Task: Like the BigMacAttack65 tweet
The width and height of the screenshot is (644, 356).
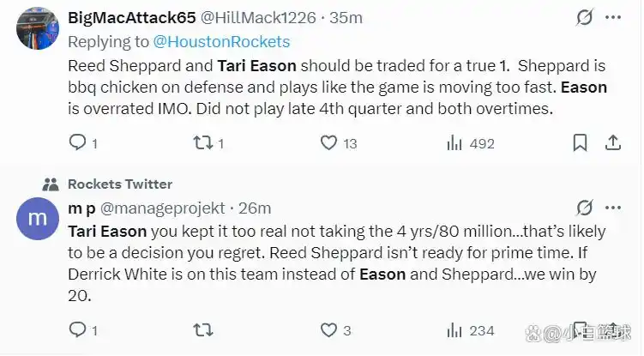Action: [328, 143]
